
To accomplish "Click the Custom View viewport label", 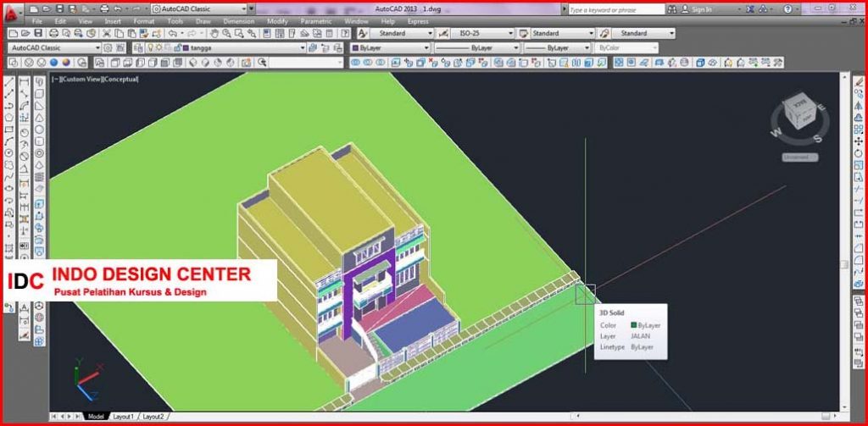I will coord(81,80).
